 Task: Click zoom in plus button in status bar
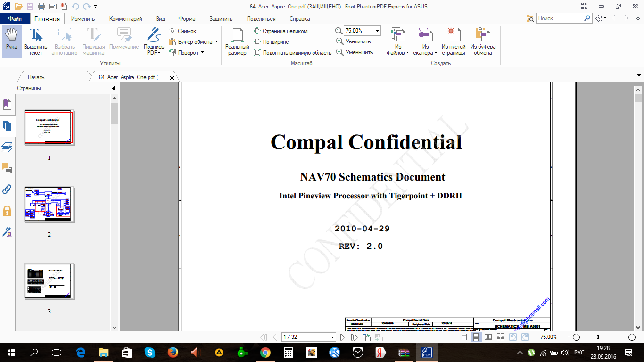(x=632, y=337)
